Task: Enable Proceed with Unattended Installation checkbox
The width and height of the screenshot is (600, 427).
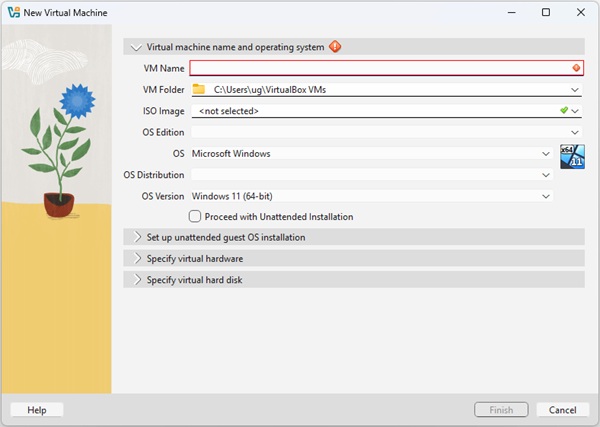Action: [x=195, y=216]
